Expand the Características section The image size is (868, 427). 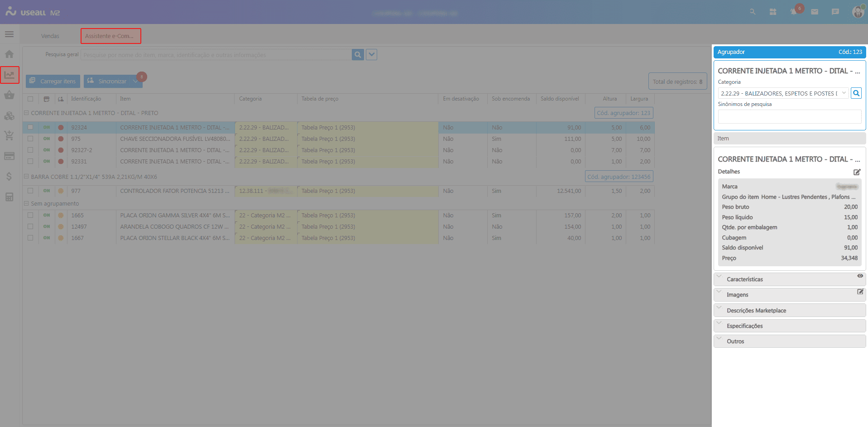(744, 279)
